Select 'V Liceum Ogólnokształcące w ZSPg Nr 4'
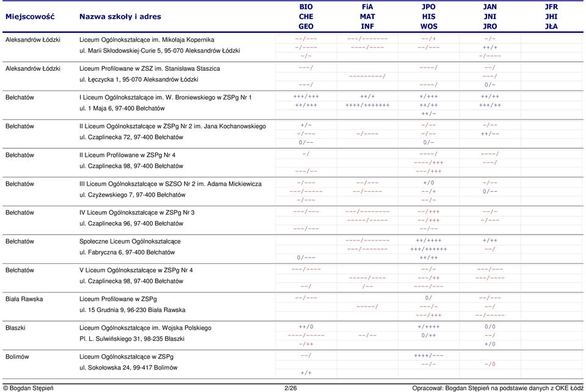Screen dimensions: 586x392 coord(136,270)
